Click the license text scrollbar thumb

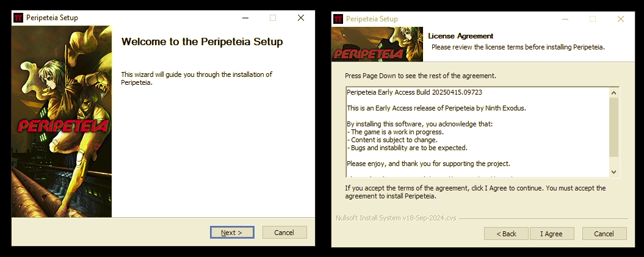pyautogui.click(x=614, y=127)
